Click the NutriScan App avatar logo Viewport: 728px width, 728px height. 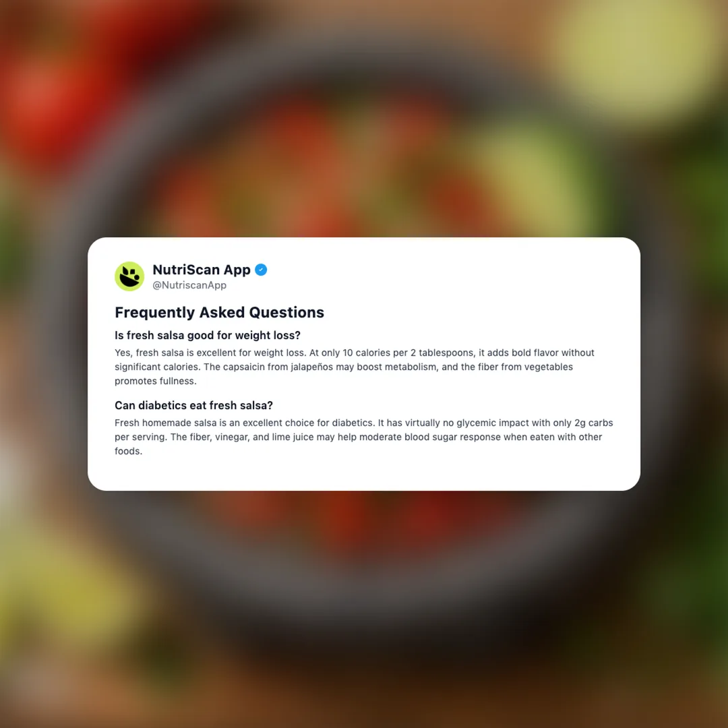pos(129,276)
